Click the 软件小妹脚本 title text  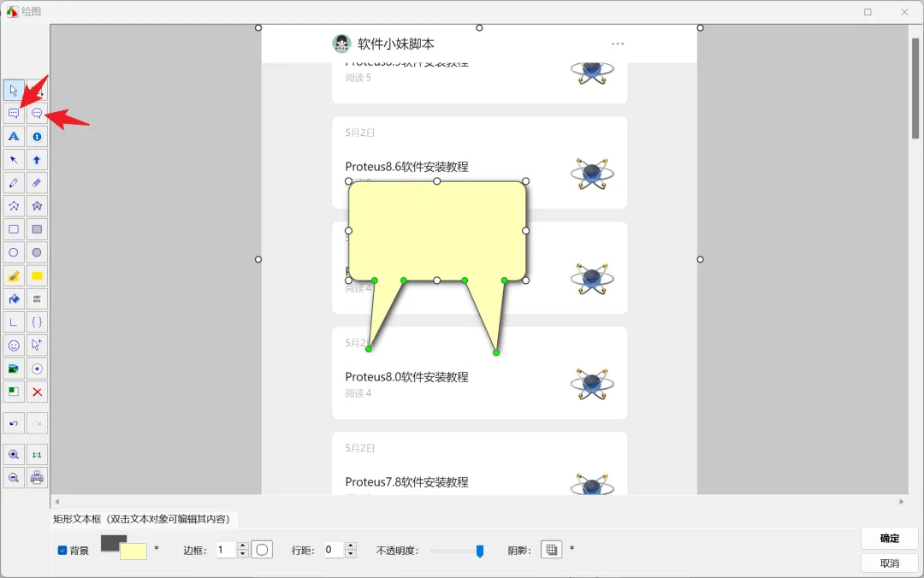coord(396,44)
